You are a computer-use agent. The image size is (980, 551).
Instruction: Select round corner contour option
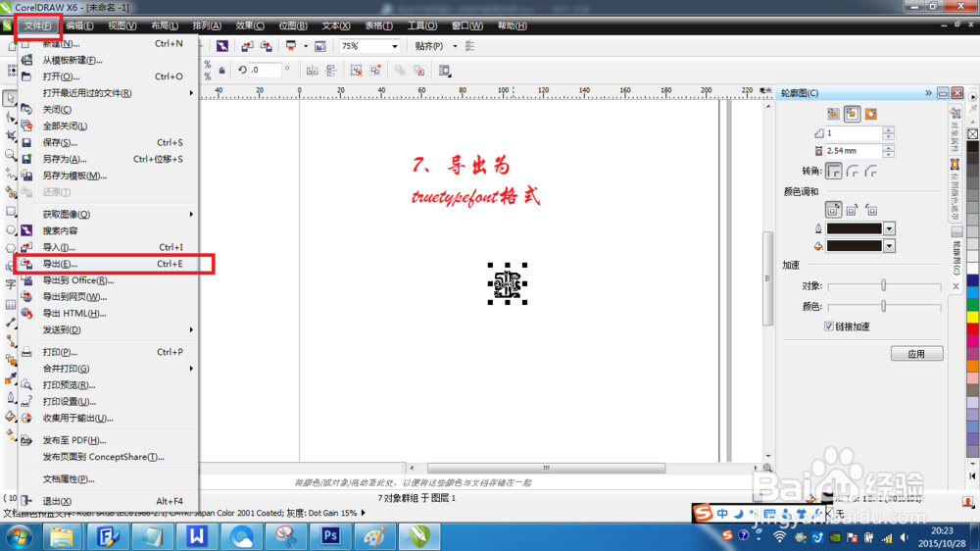[x=852, y=171]
